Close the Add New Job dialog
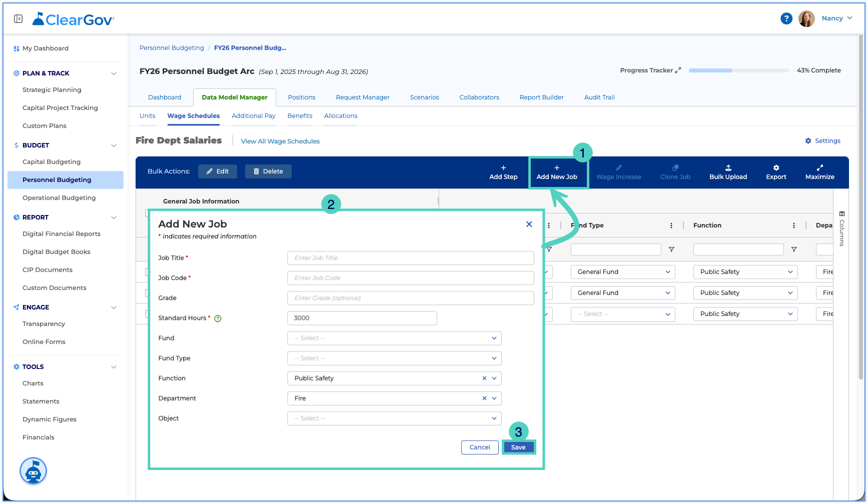Screen dimensions: 868x504 (529, 224)
